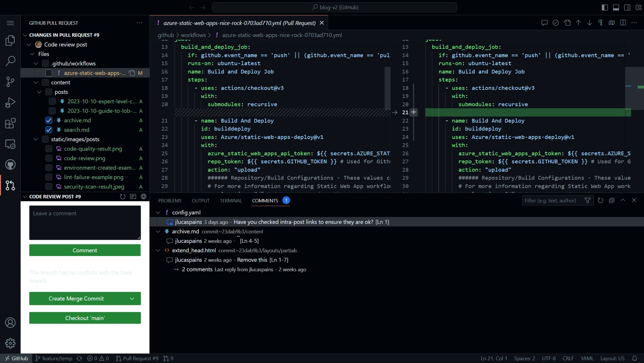Open the Remote Explorer view
This screenshot has height=363, width=644.
click(x=10, y=144)
